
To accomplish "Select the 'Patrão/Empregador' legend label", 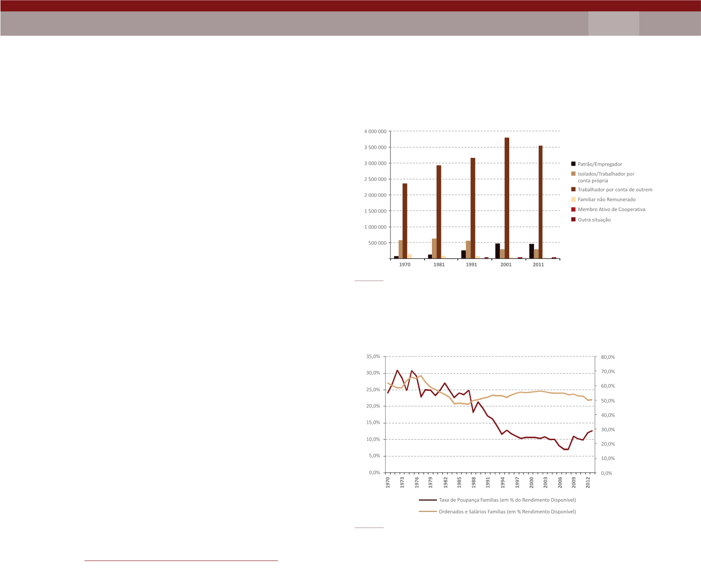I will 600,164.
